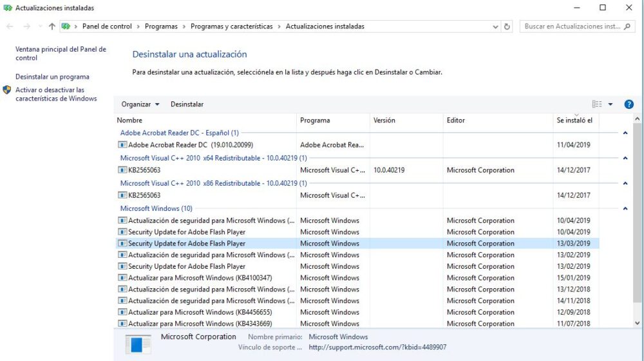Open the view options dropdown arrow
644x361 pixels.
pos(611,104)
